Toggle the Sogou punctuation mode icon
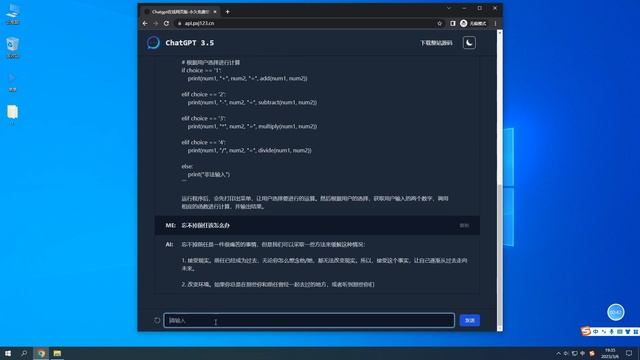This screenshot has height=360, width=640. 604,332
